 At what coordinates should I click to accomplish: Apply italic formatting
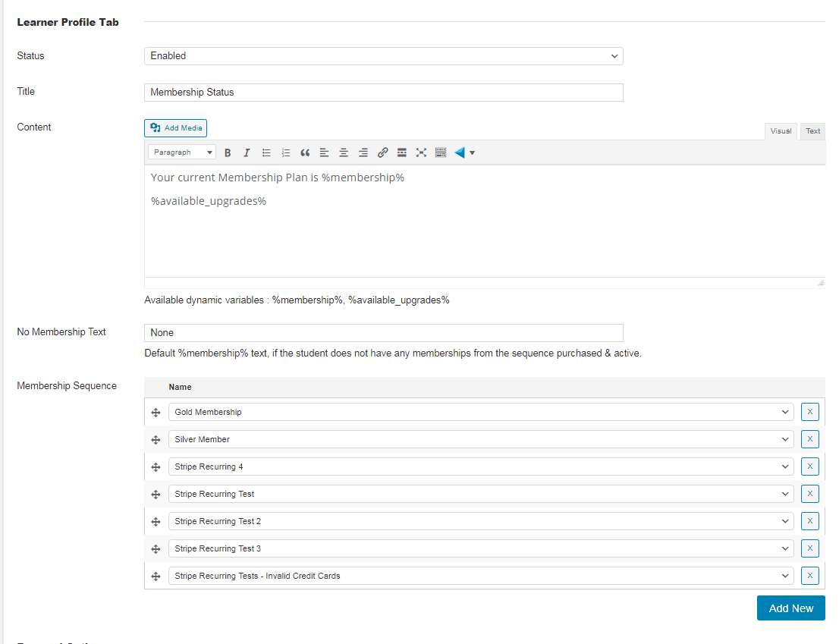coord(247,152)
